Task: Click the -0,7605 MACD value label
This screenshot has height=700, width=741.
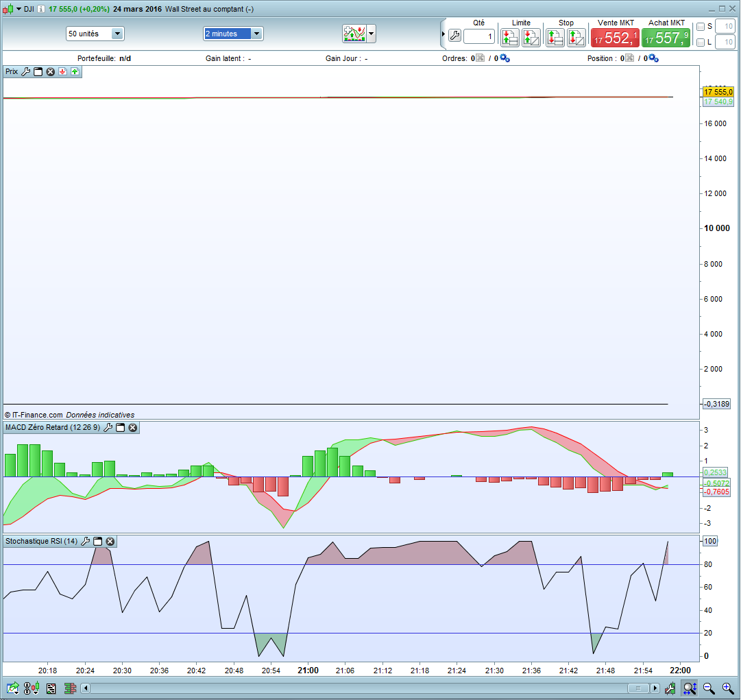Action: pos(716,492)
